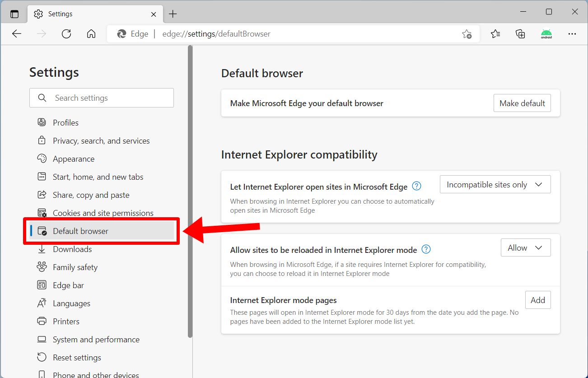
Task: Click the Favorites star icon
Action: coord(495,33)
